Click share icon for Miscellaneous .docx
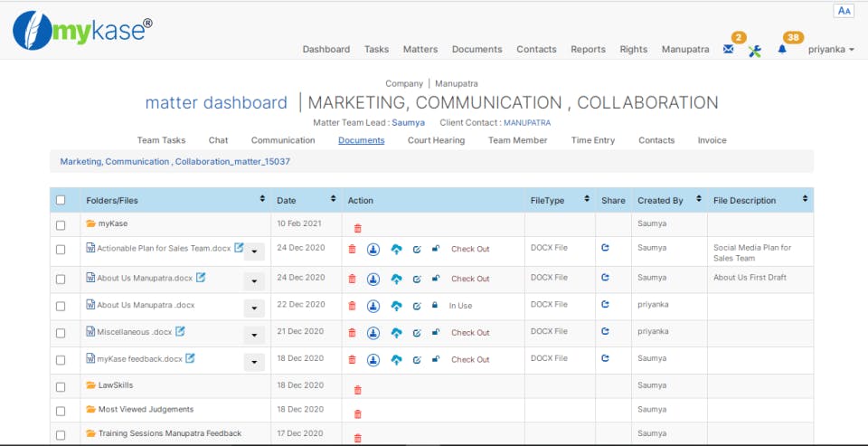This screenshot has width=868, height=446. pyautogui.click(x=605, y=332)
